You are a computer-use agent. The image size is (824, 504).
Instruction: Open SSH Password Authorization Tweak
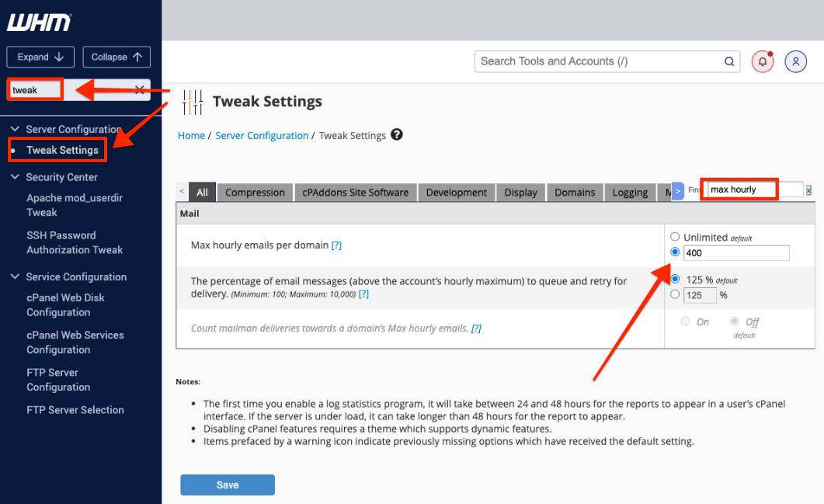click(x=75, y=242)
